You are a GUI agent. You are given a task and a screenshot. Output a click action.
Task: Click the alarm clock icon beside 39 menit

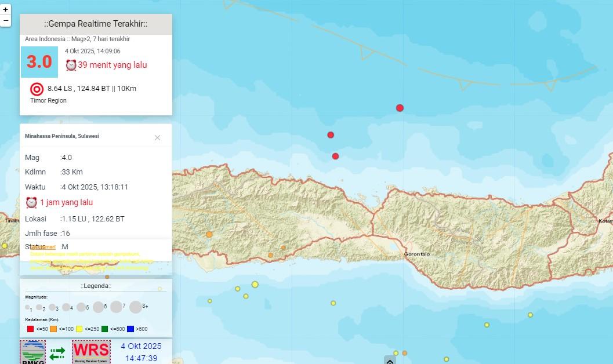click(72, 65)
